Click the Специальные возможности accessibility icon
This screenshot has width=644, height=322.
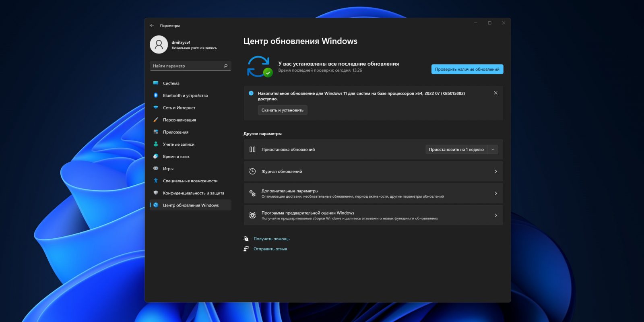[156, 181]
